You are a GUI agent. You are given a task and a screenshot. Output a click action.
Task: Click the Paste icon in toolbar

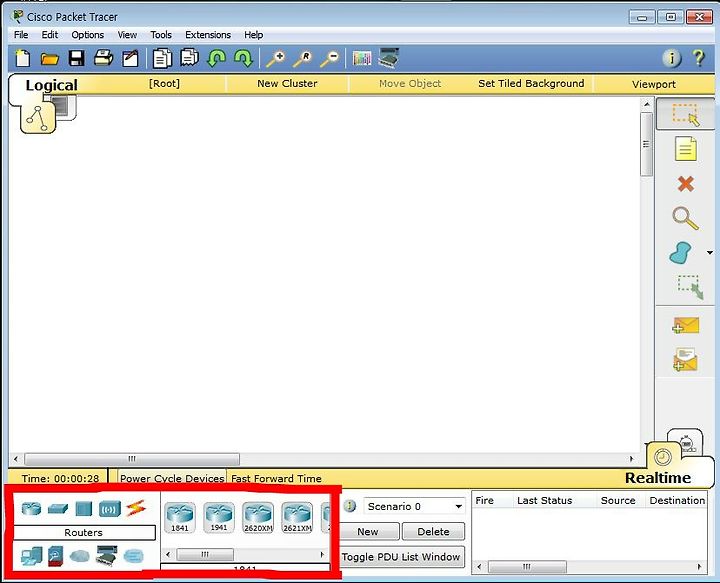tap(189, 58)
